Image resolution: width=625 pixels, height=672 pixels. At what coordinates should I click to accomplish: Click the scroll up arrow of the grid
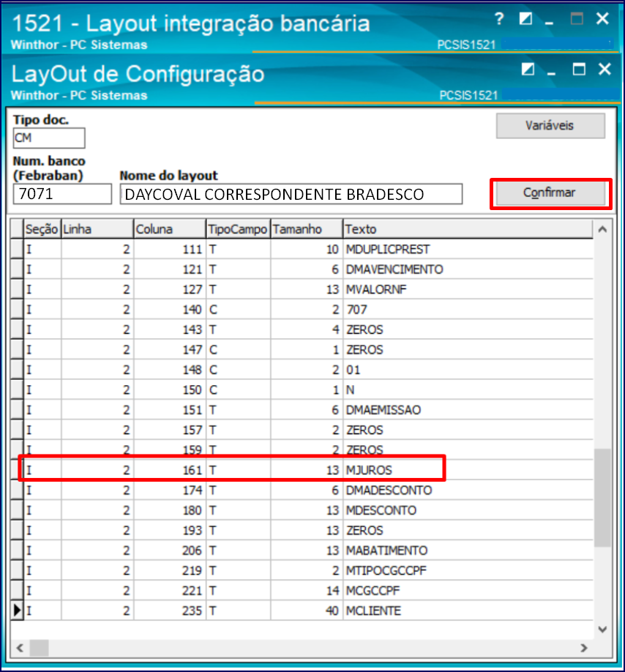(602, 229)
